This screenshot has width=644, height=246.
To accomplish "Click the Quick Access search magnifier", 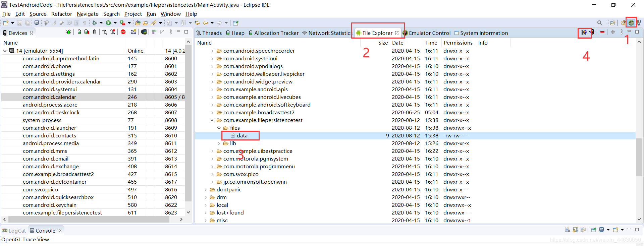I will pos(600,23).
